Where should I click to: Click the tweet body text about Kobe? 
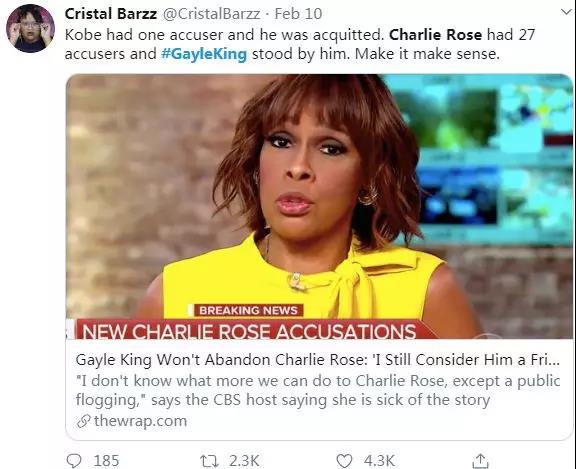coord(300,44)
